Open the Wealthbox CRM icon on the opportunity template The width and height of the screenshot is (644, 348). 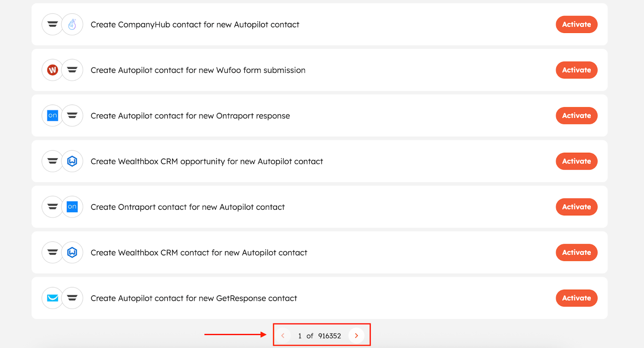(x=72, y=161)
